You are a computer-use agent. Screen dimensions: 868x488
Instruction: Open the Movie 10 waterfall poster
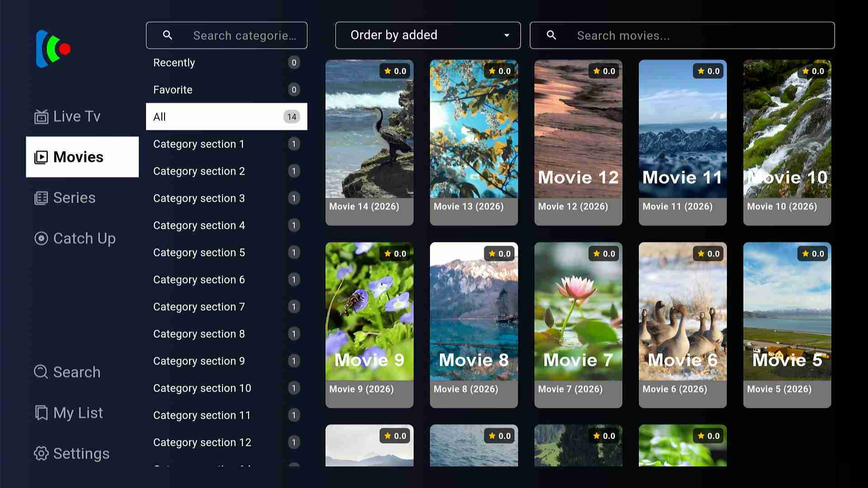point(787,129)
